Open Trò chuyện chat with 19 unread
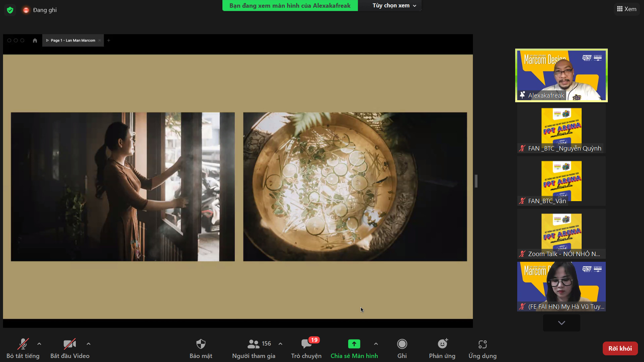Screen dimensions: 644x362 306,348
